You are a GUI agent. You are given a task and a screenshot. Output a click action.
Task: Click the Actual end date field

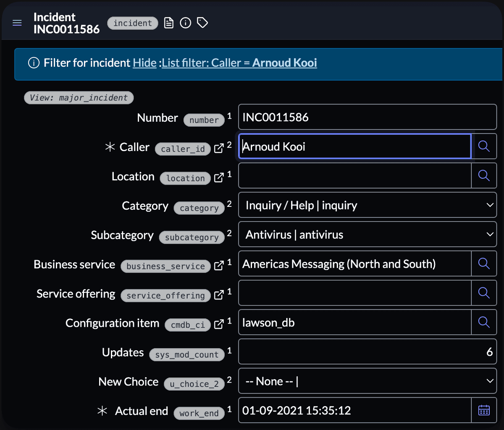(354, 411)
